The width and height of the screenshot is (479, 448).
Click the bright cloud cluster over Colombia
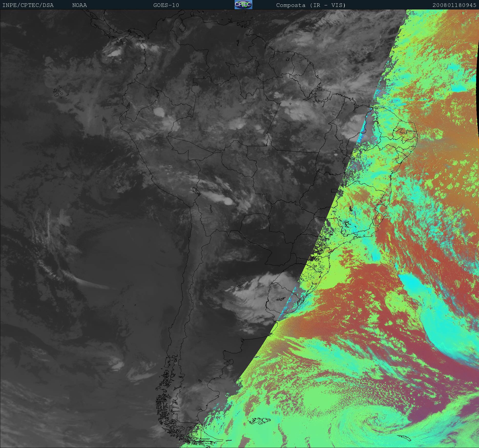[114, 52]
